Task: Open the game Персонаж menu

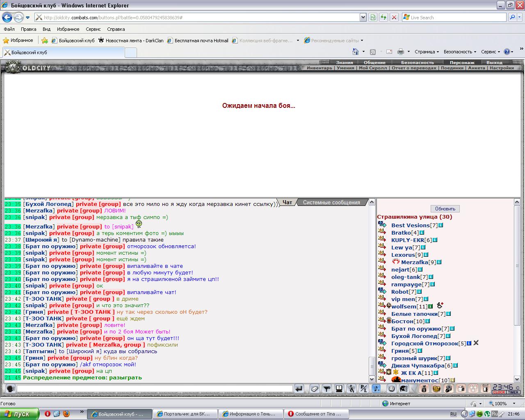Action: (462, 62)
